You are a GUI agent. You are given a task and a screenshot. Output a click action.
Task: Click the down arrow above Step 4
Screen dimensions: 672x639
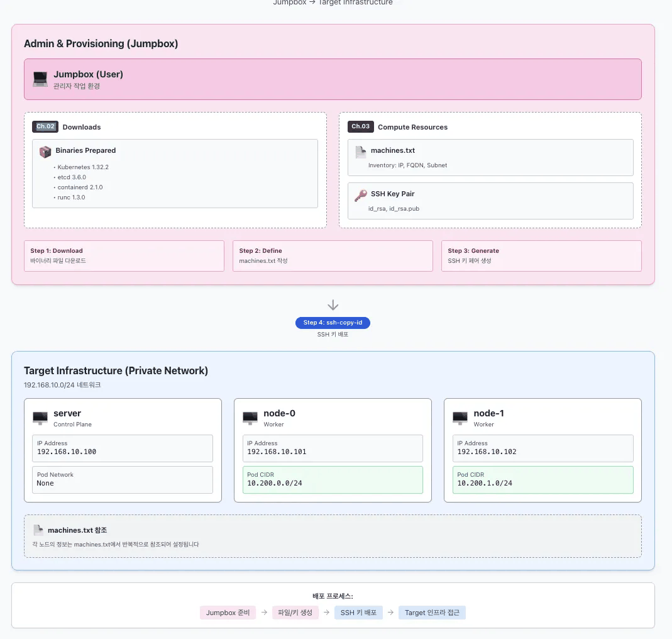[x=333, y=305]
